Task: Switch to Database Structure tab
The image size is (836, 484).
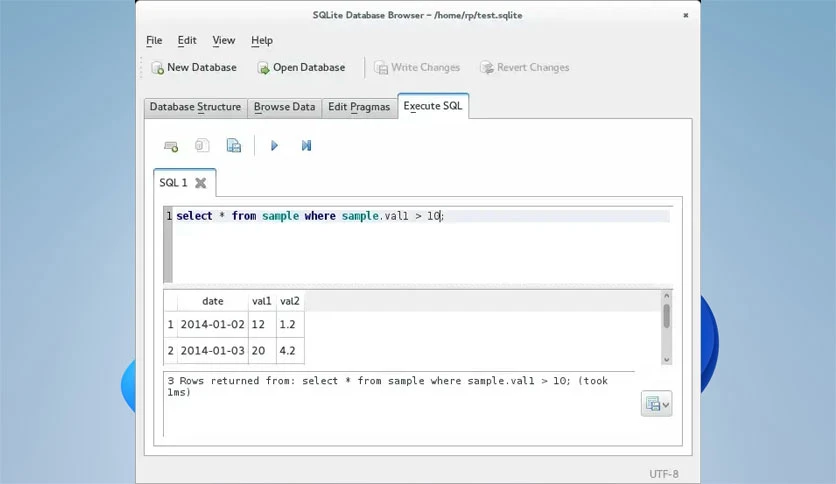Action: pos(195,107)
